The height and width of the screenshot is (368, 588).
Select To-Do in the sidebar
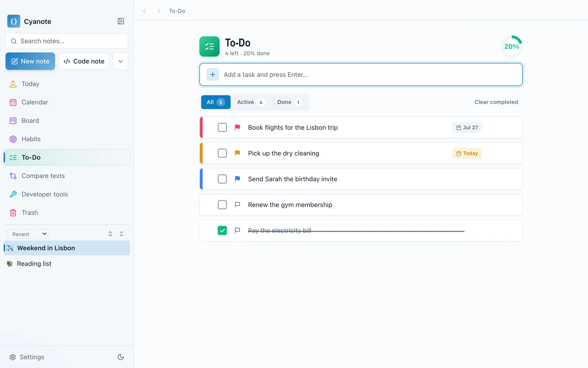click(x=67, y=157)
